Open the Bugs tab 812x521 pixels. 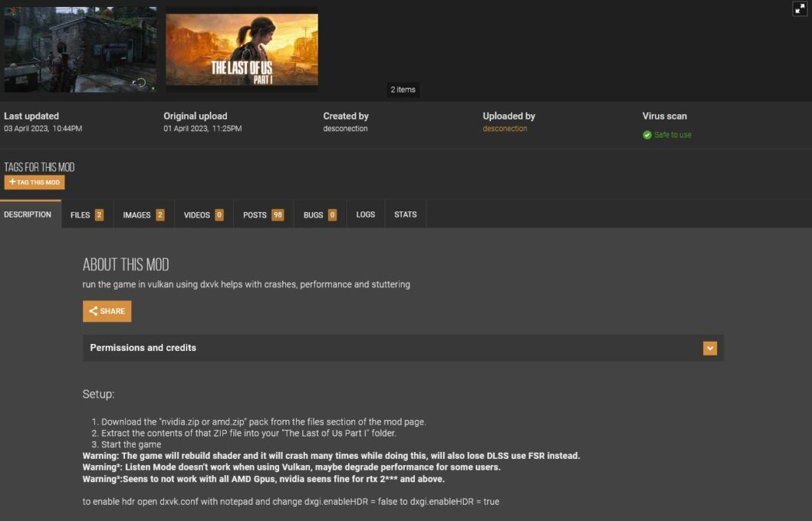point(320,215)
